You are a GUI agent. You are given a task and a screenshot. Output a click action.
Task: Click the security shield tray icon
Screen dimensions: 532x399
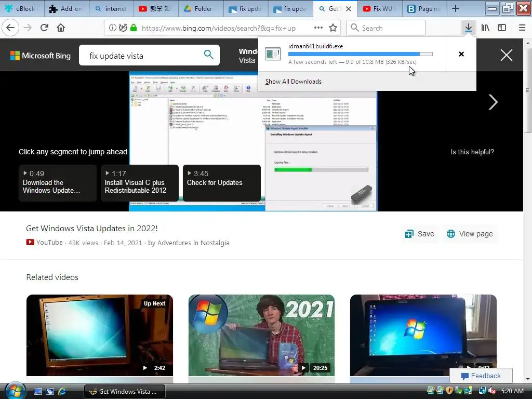tap(449, 391)
